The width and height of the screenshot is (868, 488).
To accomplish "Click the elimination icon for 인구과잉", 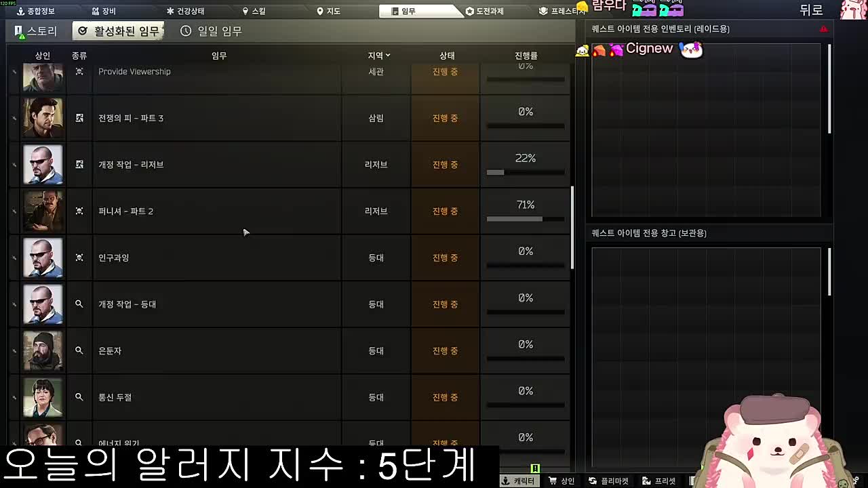I will pos(79,258).
